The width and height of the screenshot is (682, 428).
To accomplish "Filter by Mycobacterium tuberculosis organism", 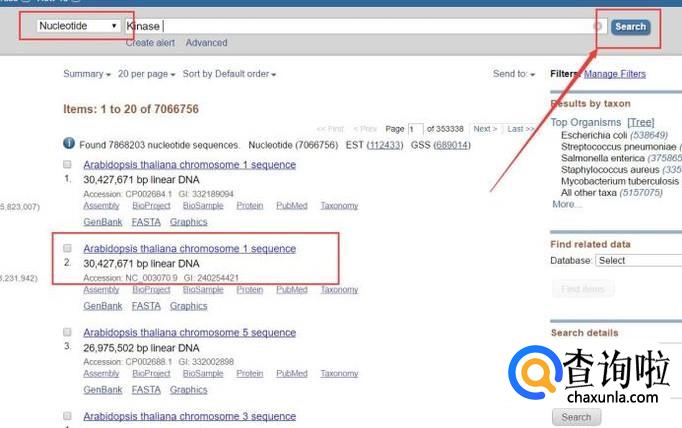I will (x=621, y=181).
